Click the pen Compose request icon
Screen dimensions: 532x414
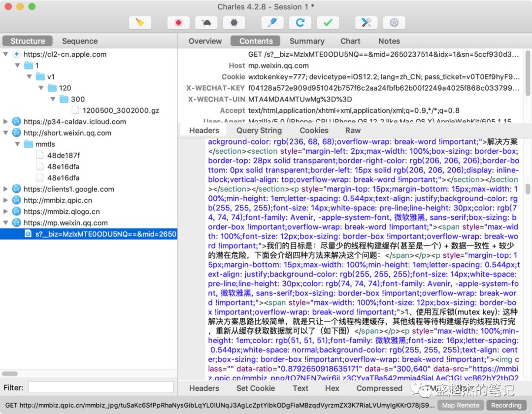(272, 23)
